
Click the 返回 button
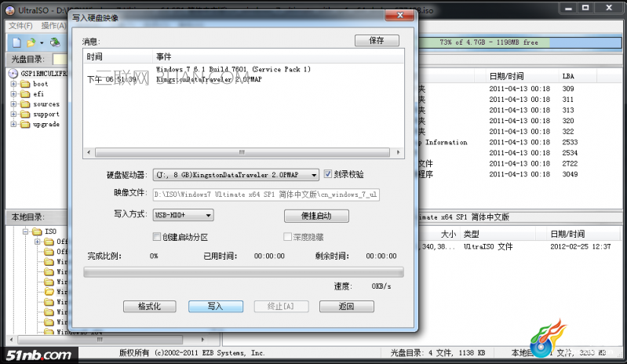point(347,307)
